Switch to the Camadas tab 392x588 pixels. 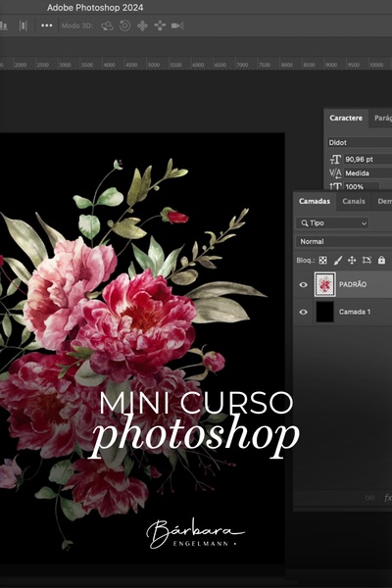315,201
